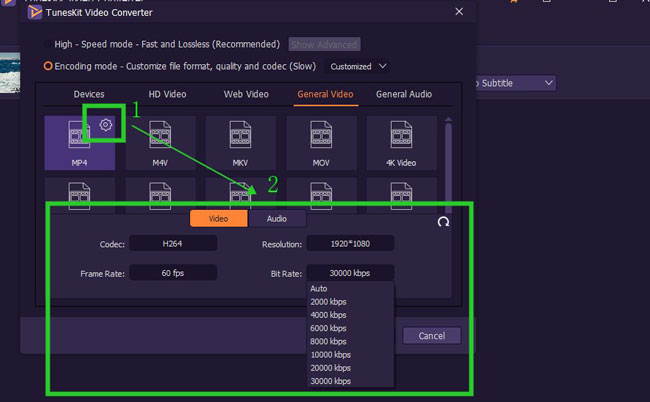Viewport: 650px width, 402px height.
Task: Click the TunesKit Video Converter logo icon
Action: point(35,12)
